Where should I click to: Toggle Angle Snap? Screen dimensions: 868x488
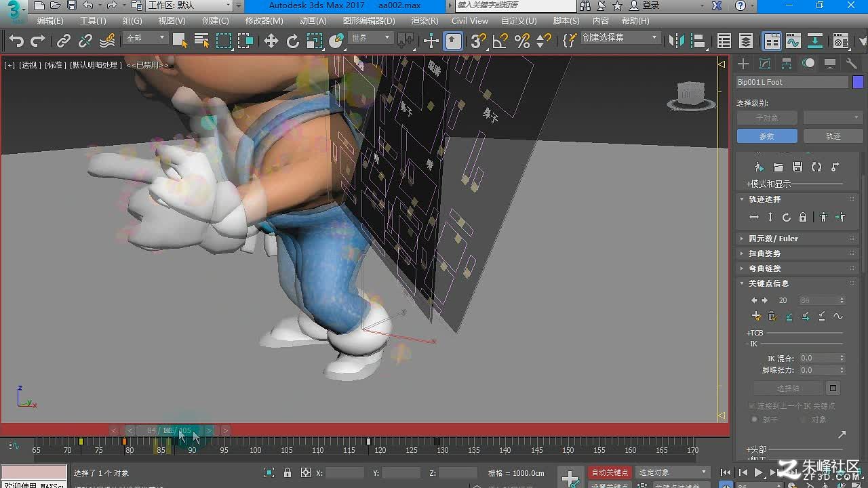point(500,41)
